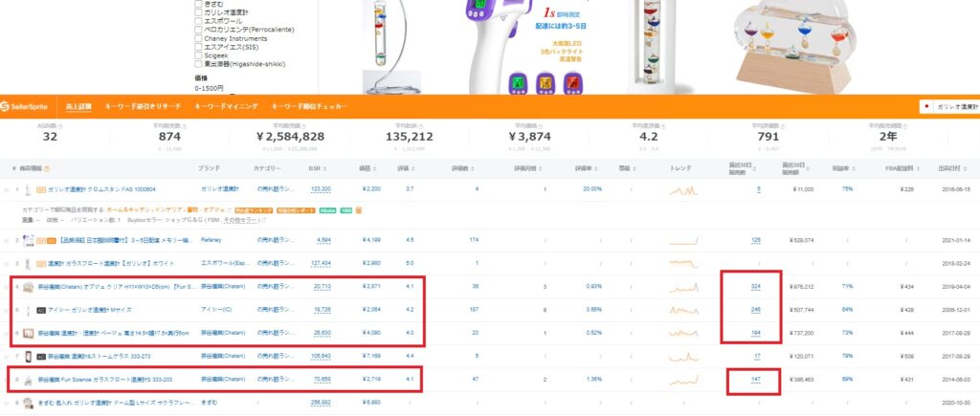Viewport: 980px width, 416px height.
Task: Click the help icon next to ASIN数
Action: tap(60, 125)
